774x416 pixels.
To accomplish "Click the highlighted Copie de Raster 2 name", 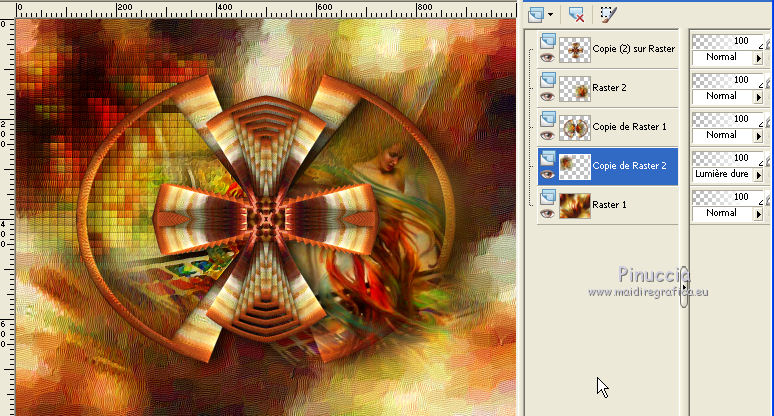I will pos(629,165).
